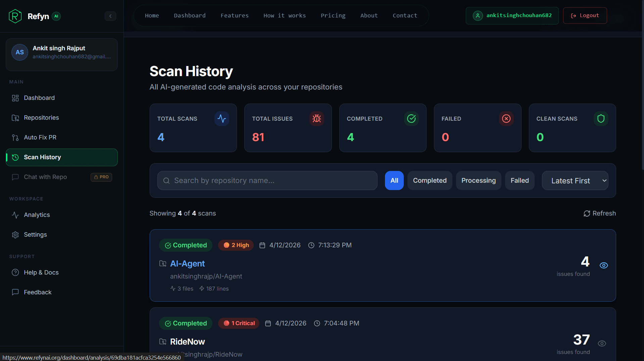
Task: Go to Auto Fix PR page
Action: (x=40, y=137)
